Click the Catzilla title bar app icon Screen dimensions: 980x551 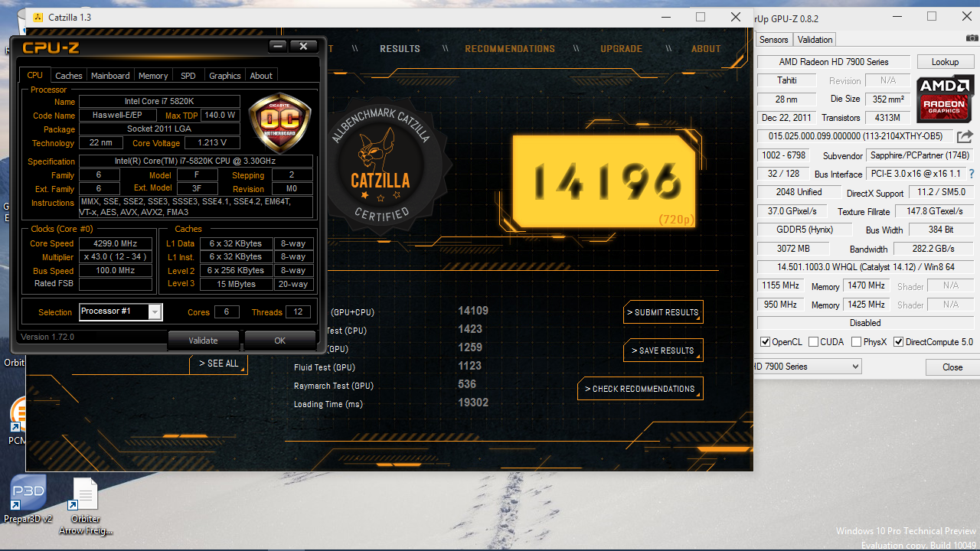[x=38, y=17]
